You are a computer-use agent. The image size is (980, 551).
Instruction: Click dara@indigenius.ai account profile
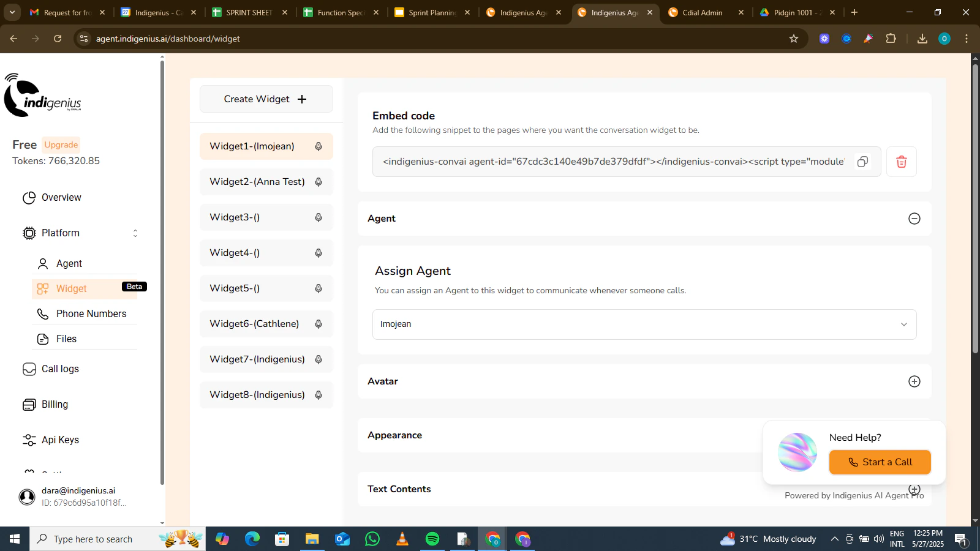[73, 497]
